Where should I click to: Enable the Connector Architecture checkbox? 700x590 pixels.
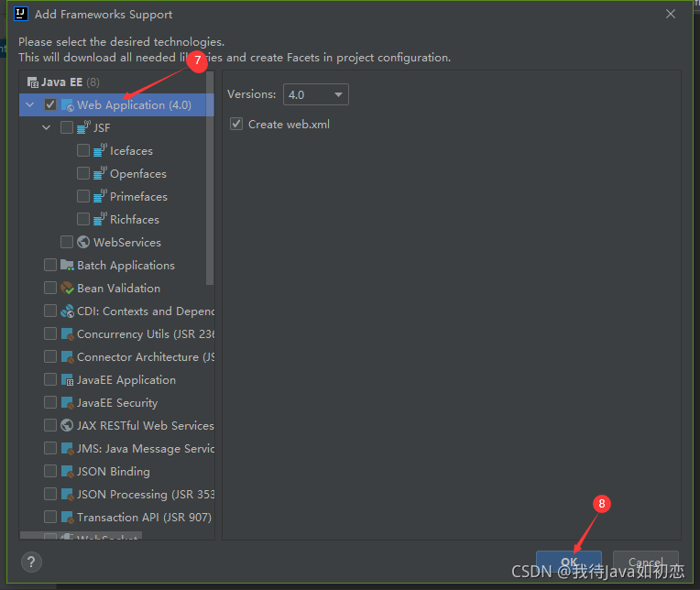(x=50, y=356)
